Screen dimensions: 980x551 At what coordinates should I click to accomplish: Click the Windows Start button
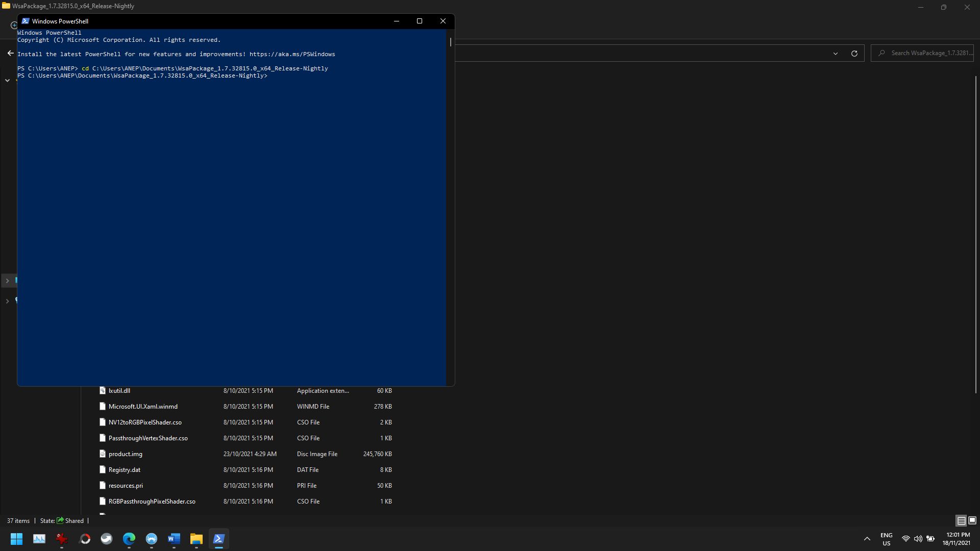click(x=16, y=539)
